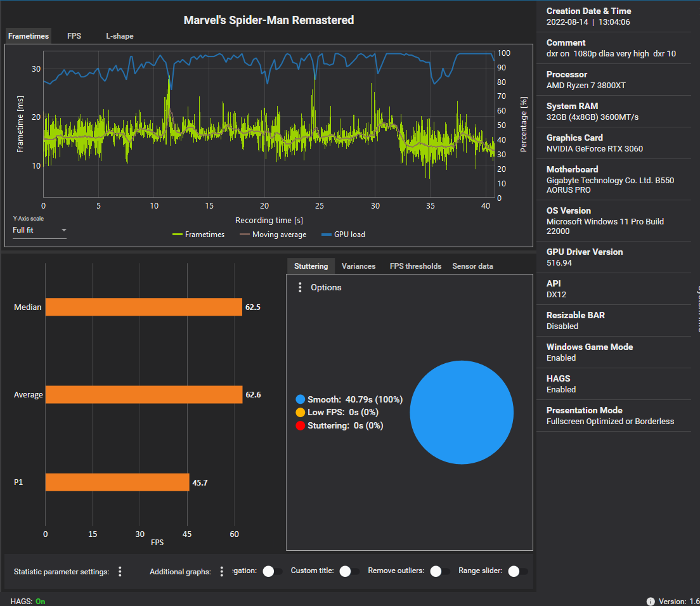Screen dimensions: 700x606
Task: Open Statistic parameter settings menu dots
Action: point(120,572)
